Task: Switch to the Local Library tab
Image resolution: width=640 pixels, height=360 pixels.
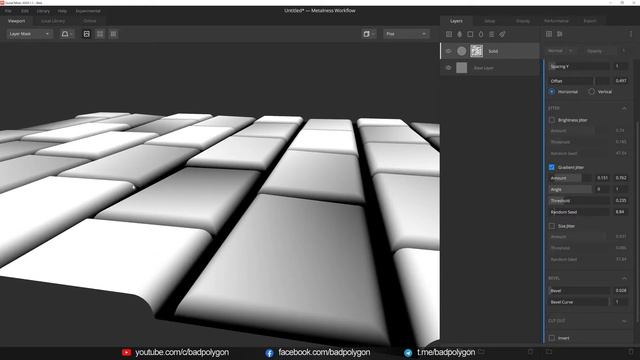Action: pyautogui.click(x=53, y=21)
